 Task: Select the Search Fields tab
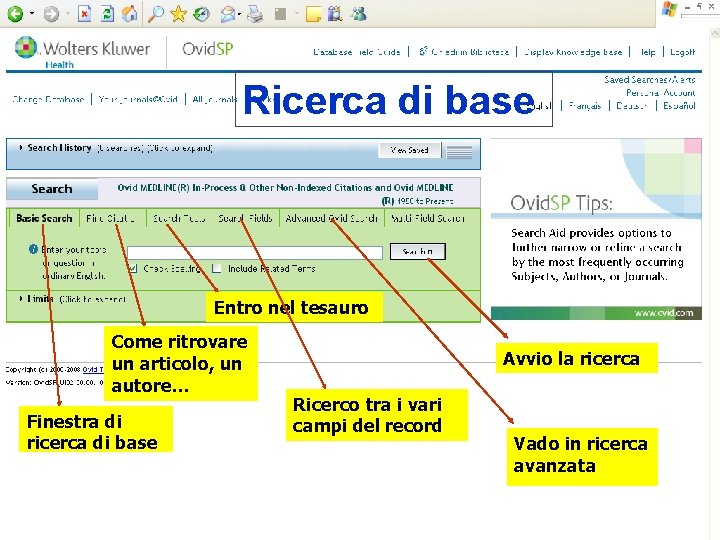click(245, 218)
